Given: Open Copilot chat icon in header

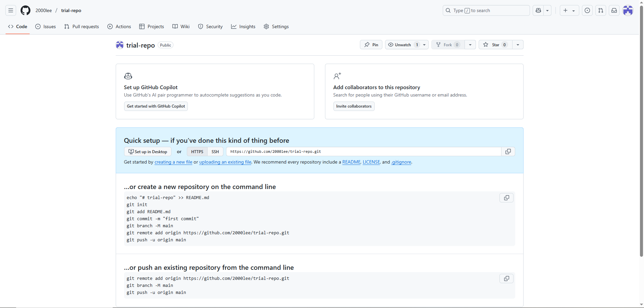Looking at the screenshot, I should (538, 10).
